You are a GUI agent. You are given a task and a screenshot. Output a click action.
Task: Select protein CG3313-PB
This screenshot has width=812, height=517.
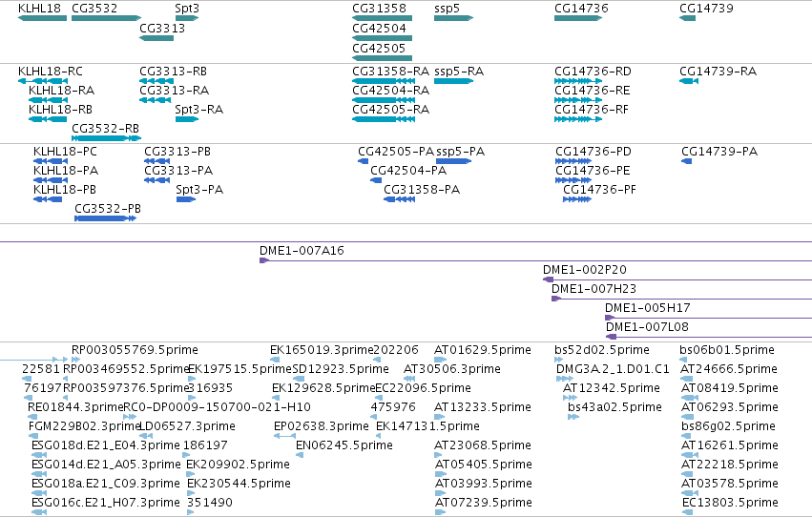[x=156, y=161]
